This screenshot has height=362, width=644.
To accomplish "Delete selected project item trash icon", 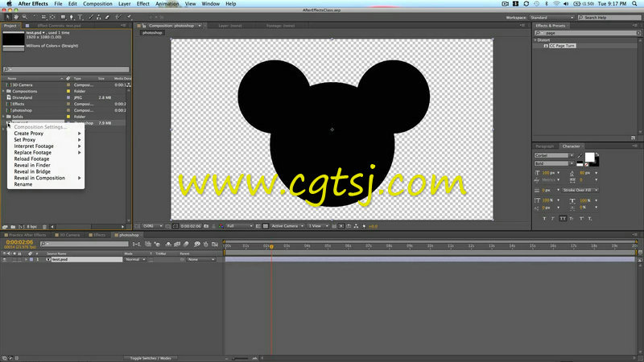I will (x=45, y=227).
